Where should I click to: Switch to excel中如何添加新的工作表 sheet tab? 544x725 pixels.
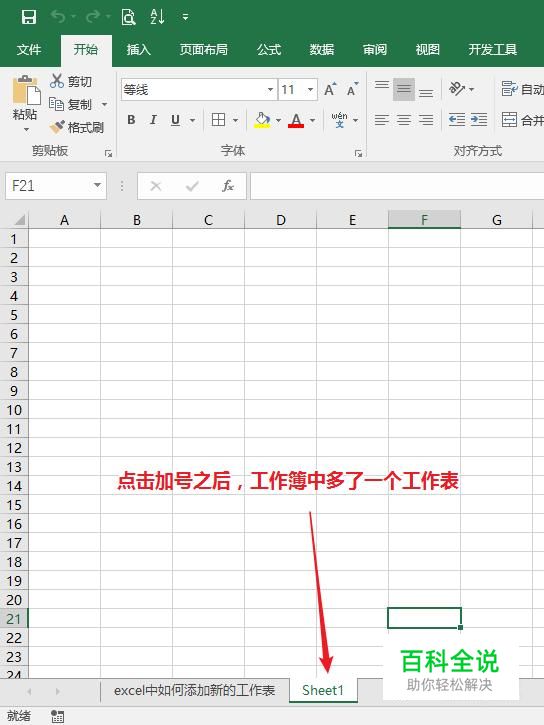pos(195,690)
